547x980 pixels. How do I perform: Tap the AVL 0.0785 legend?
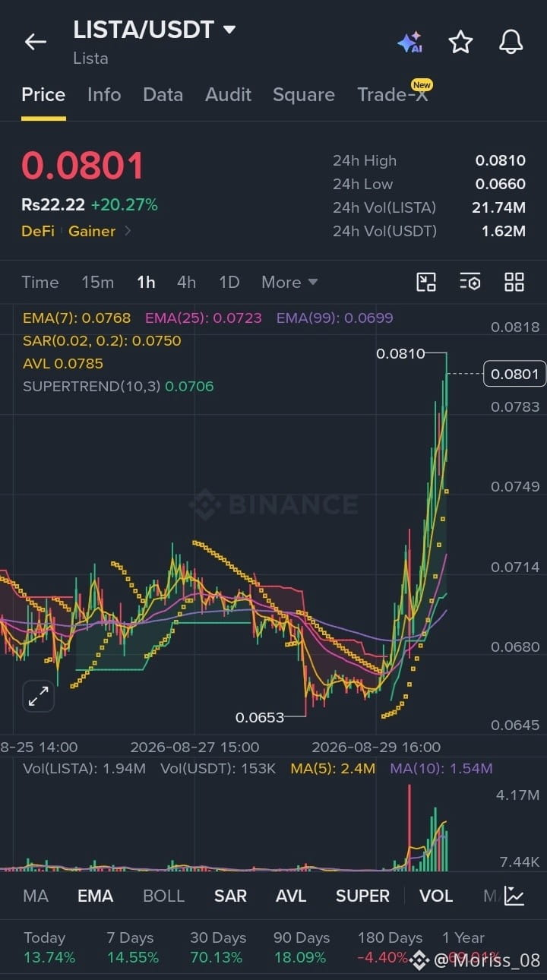pyautogui.click(x=63, y=363)
